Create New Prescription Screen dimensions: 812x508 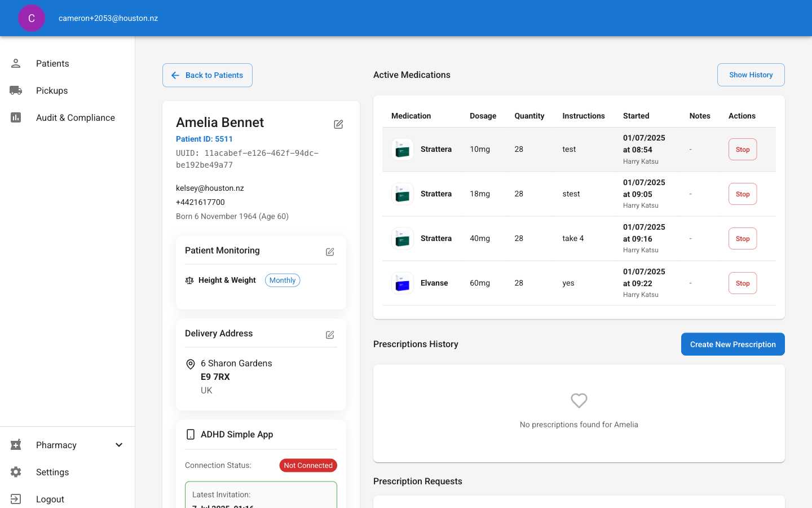point(733,344)
